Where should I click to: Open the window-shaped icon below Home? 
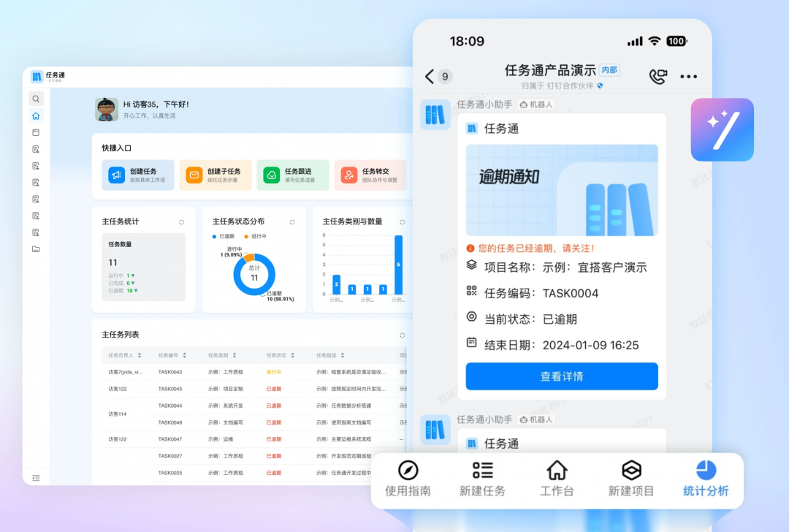[x=36, y=132]
